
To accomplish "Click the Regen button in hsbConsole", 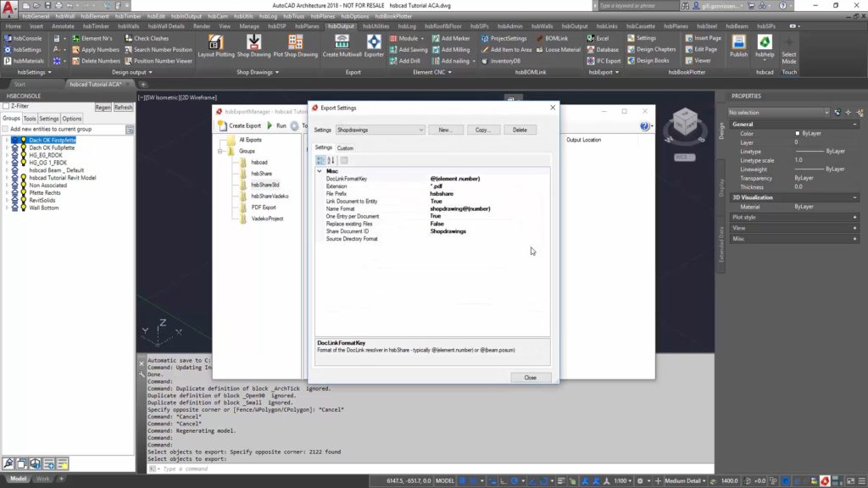I will tap(103, 108).
